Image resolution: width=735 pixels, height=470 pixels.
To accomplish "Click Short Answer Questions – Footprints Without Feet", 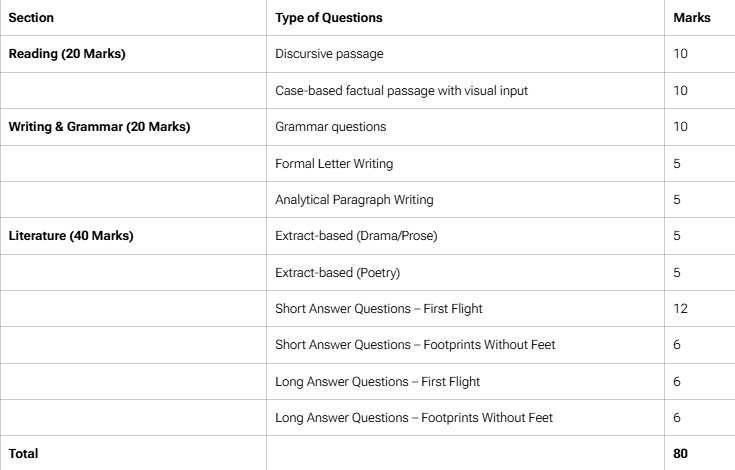I will click(x=415, y=345).
